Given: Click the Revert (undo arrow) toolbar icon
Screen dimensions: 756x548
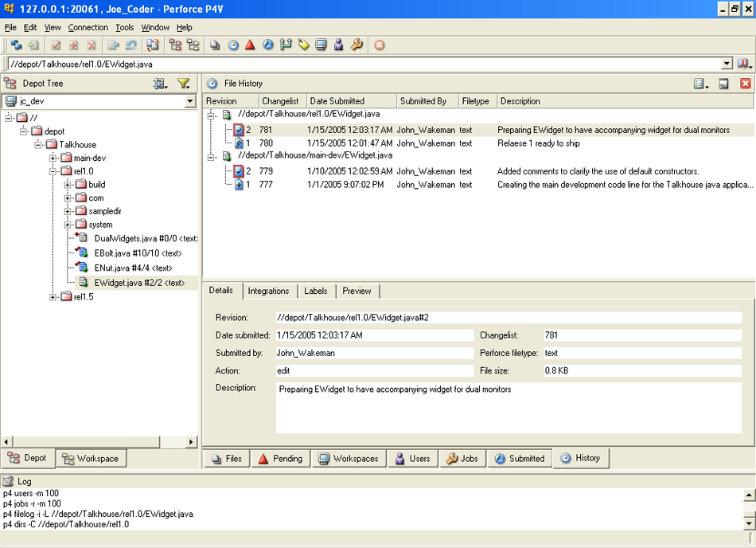Looking at the screenshot, I should (x=131, y=45).
